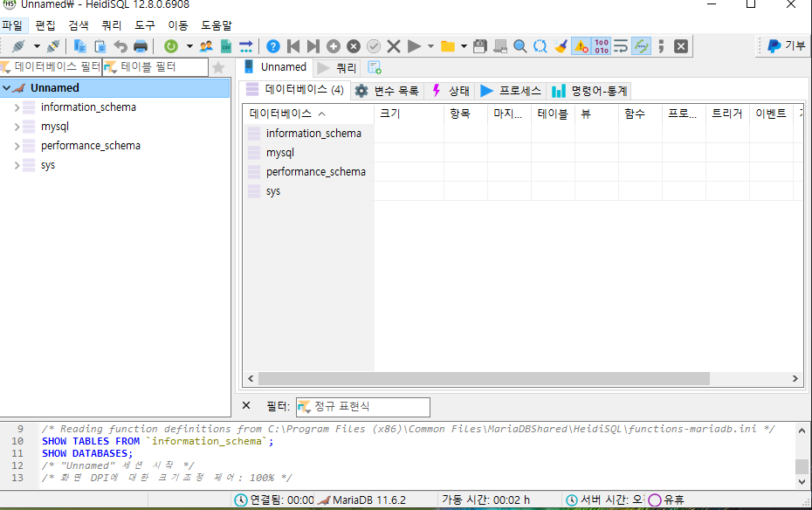Open dropdown arrow next to folder icon
The width and height of the screenshot is (812, 510).
(x=464, y=46)
